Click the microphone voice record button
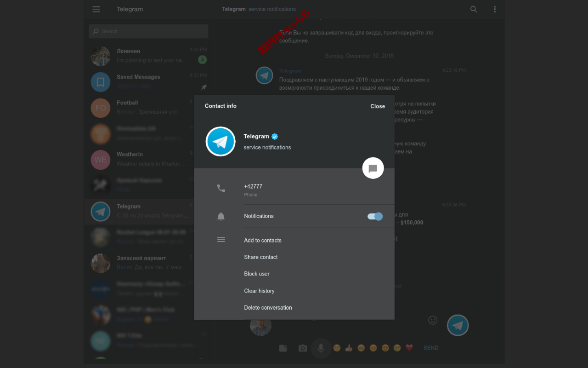The height and width of the screenshot is (368, 588). pyautogui.click(x=321, y=348)
